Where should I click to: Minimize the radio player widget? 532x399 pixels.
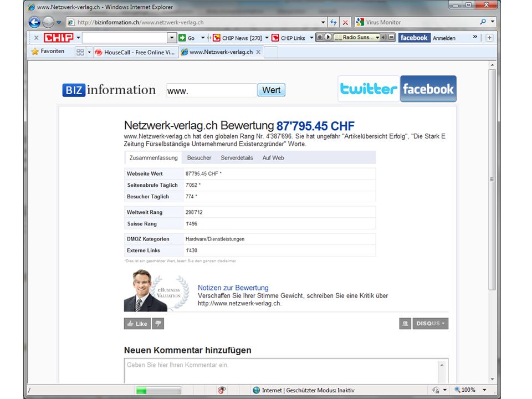coord(391,37)
